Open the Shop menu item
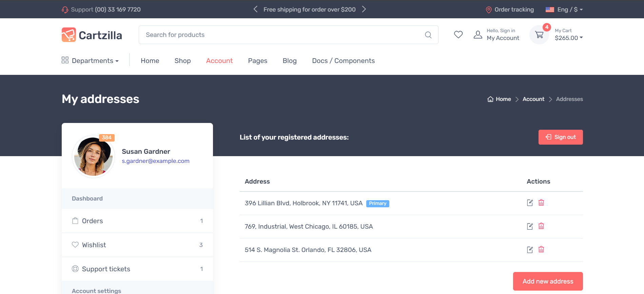This screenshot has width=644, height=294. pyautogui.click(x=182, y=61)
